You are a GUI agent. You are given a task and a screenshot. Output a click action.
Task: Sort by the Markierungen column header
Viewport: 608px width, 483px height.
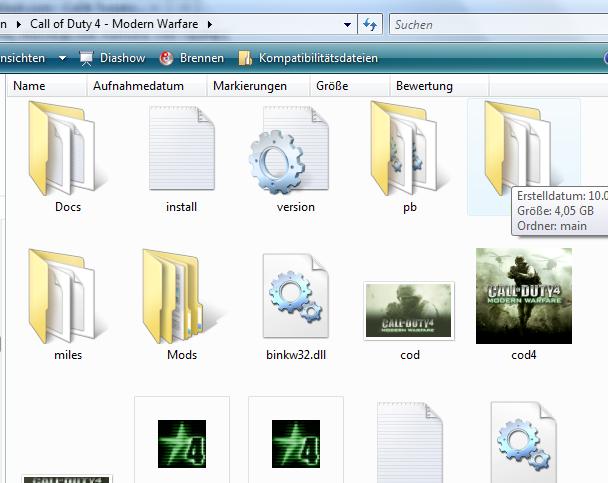point(259,86)
